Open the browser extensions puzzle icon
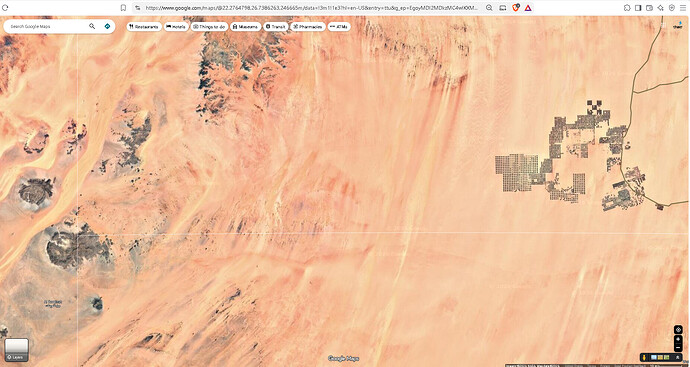 point(627,8)
